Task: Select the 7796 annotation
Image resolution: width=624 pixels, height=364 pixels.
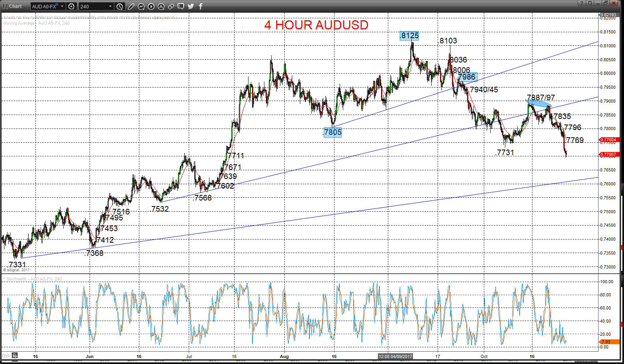Action: 573,127
